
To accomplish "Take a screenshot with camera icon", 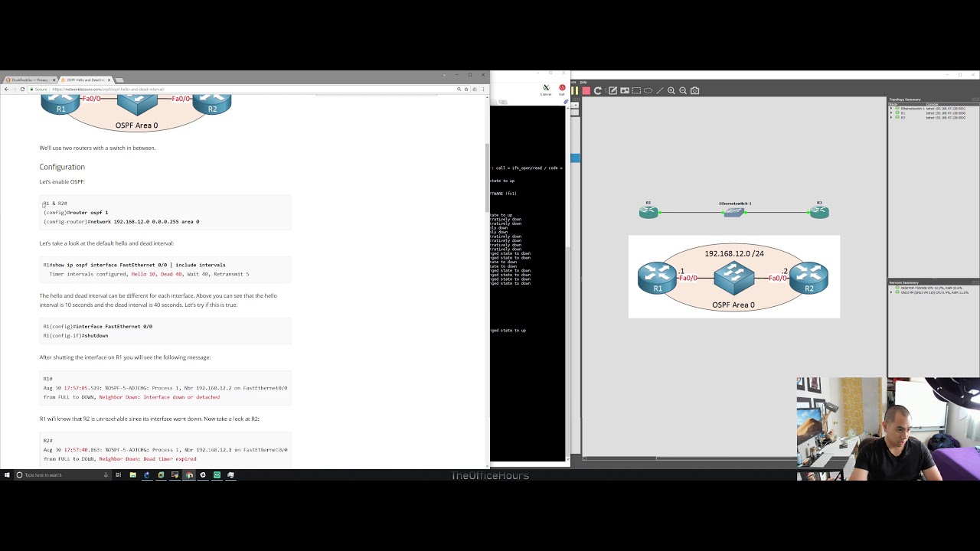I will point(695,90).
